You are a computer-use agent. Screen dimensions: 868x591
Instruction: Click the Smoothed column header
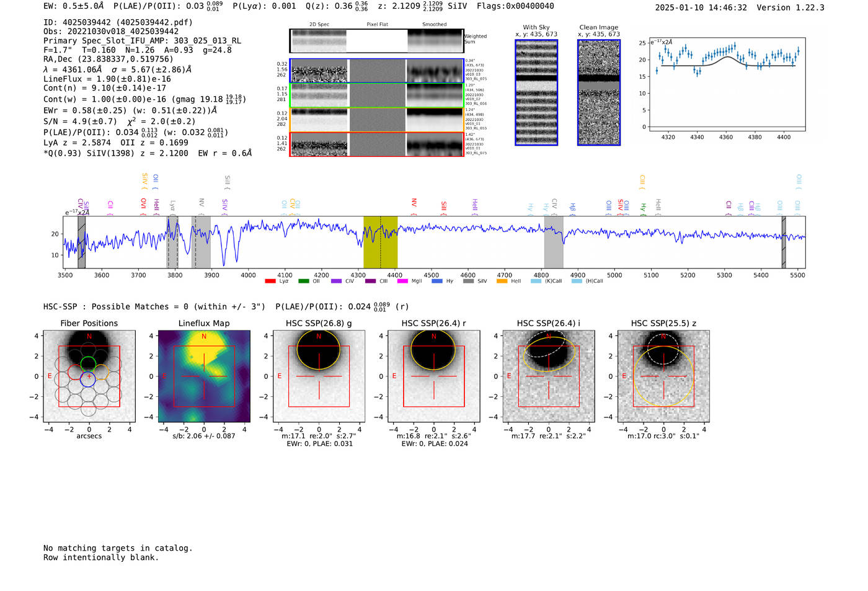pyautogui.click(x=434, y=25)
